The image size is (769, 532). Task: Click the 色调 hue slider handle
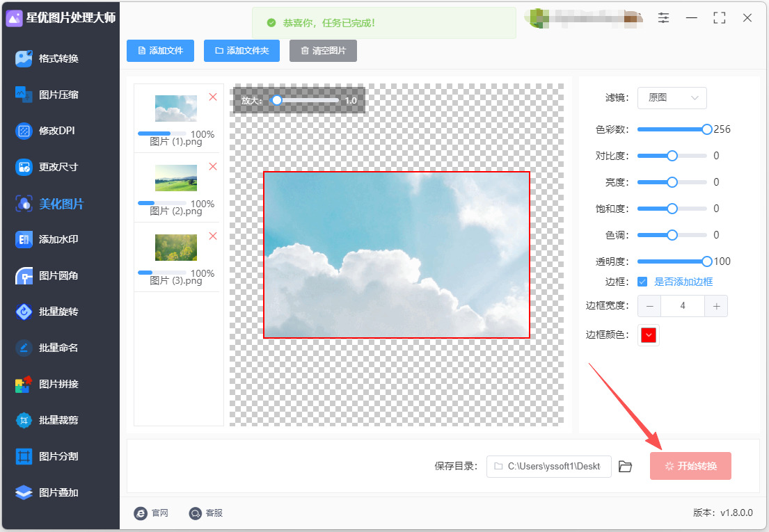(x=672, y=235)
